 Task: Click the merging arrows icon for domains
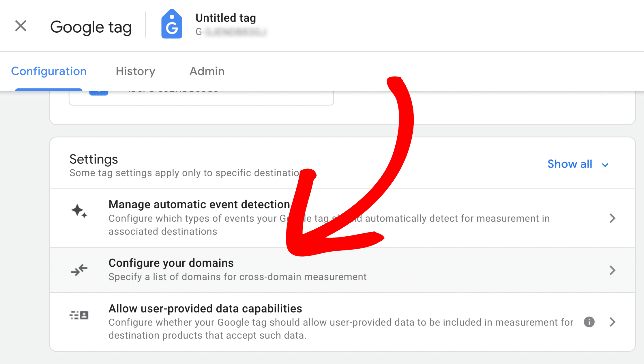[79, 270]
